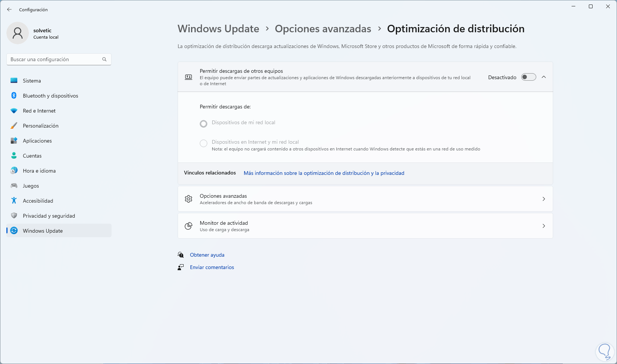This screenshot has width=617, height=364.
Task: Click the Obtener ayuda link
Action: click(x=207, y=255)
